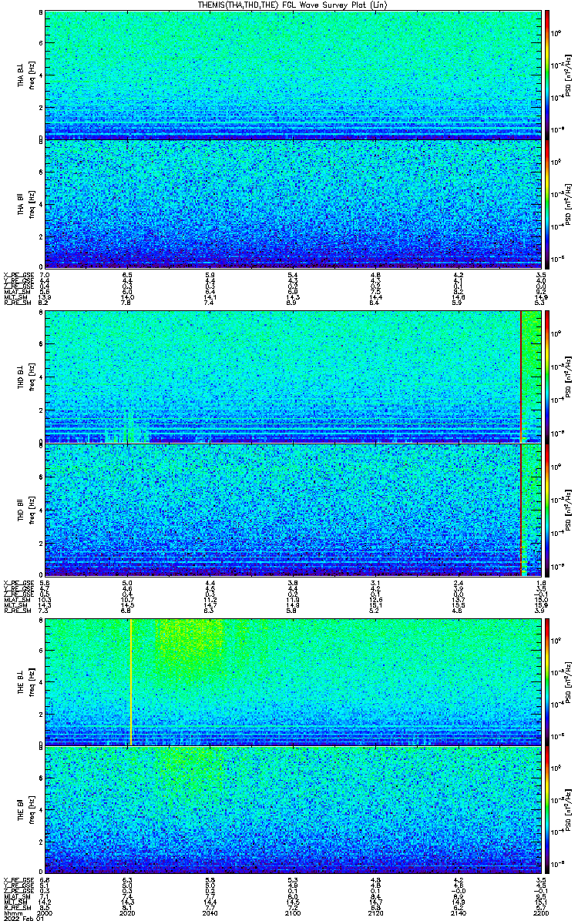Click the hhmm time axis label
This screenshot has width=578, height=924.
12,913
